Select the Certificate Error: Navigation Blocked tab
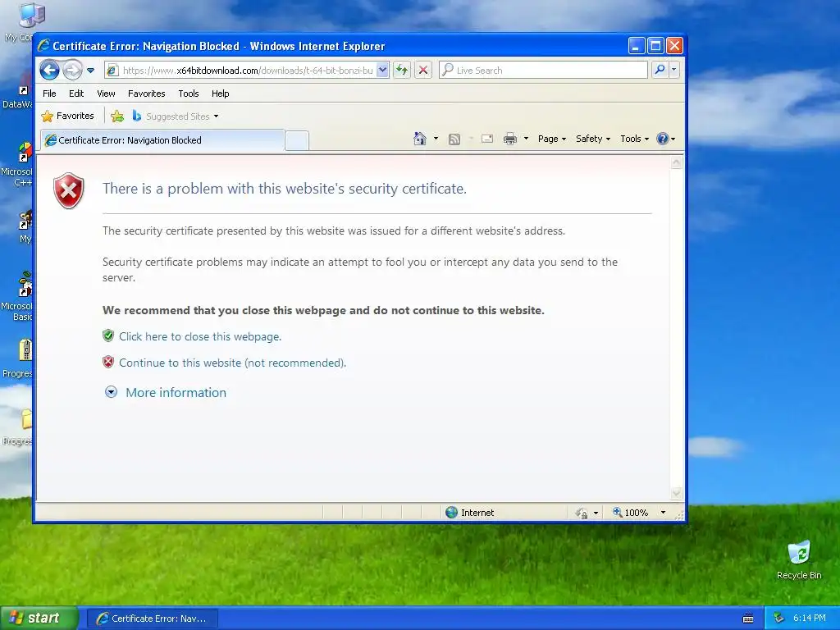 coord(162,140)
